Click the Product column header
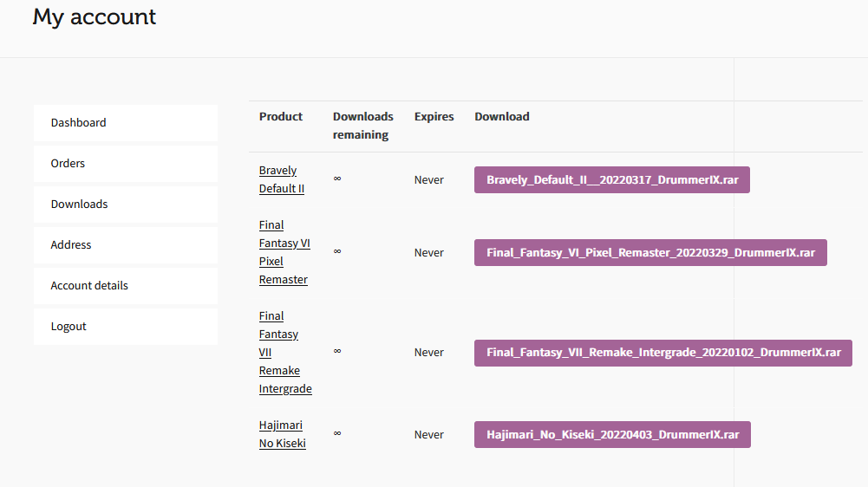 281,117
